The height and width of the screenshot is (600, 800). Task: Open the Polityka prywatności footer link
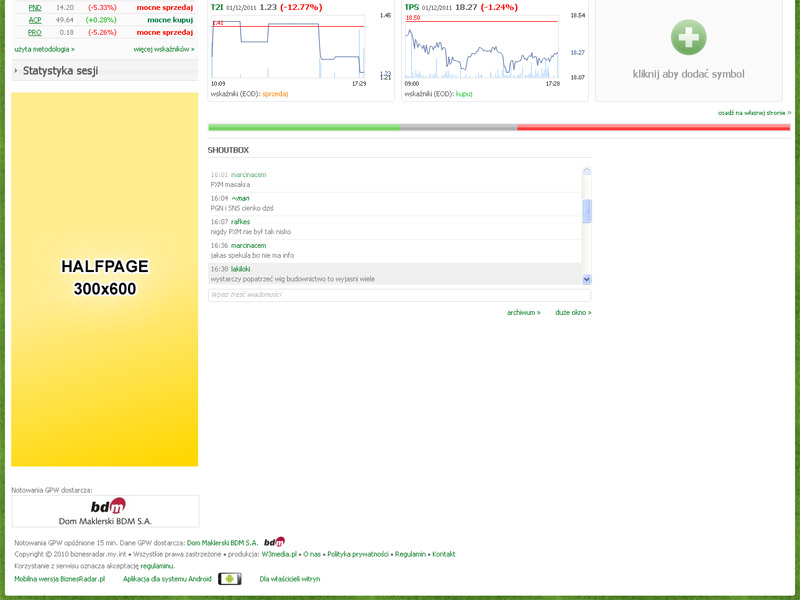(357, 554)
